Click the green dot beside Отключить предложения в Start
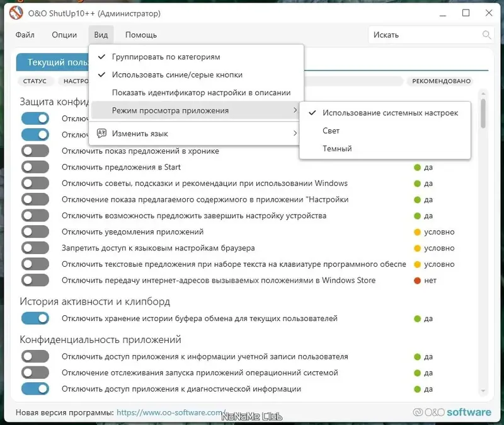504x425 pixels. pyautogui.click(x=416, y=167)
